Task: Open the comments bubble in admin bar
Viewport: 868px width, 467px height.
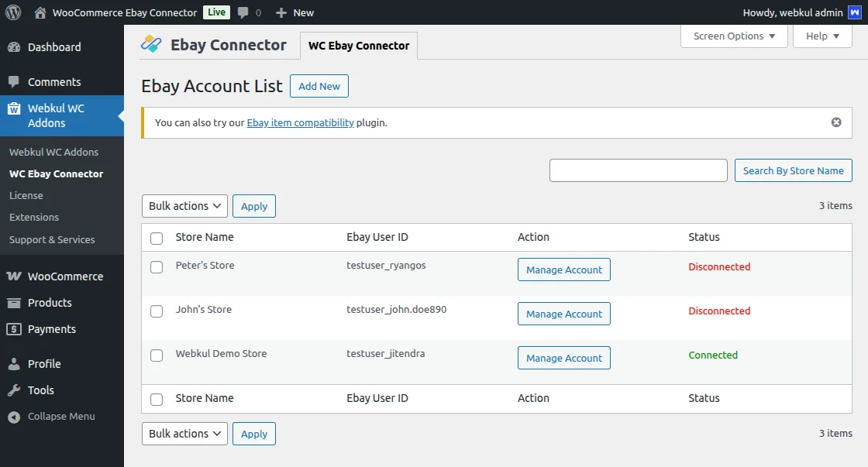Action: click(x=244, y=12)
